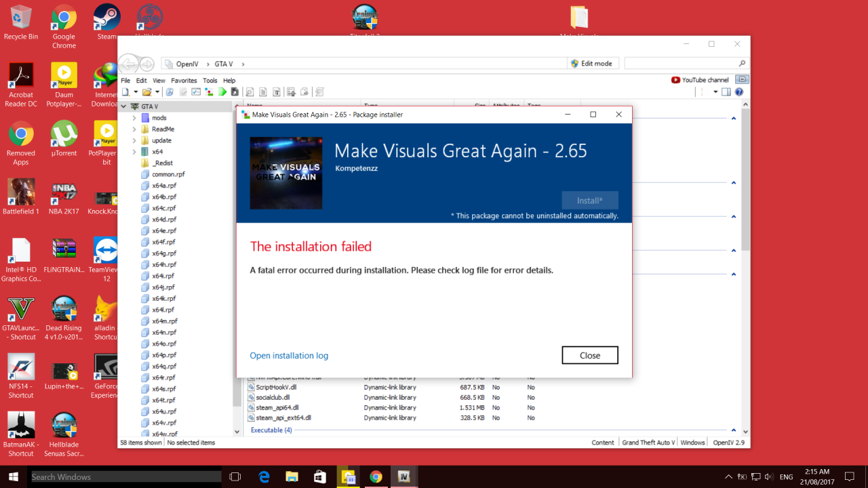
Task: Toggle the panel button beside YouTube channel
Action: point(742,80)
